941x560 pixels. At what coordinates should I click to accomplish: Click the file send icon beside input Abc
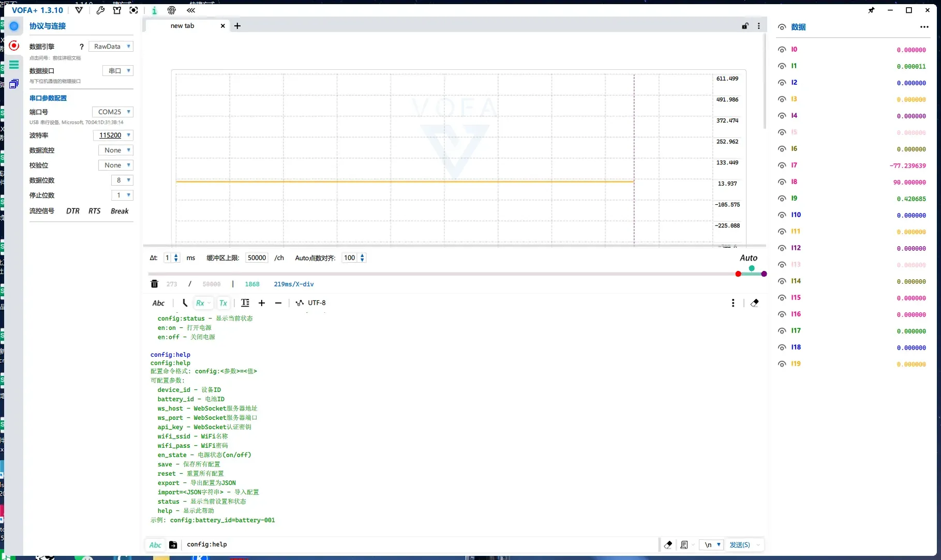click(173, 544)
